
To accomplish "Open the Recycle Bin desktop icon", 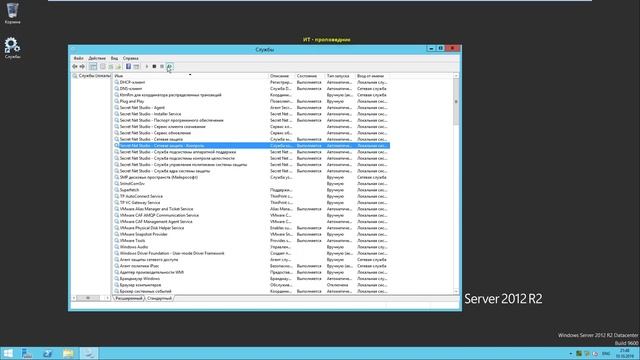I will pos(13,13).
